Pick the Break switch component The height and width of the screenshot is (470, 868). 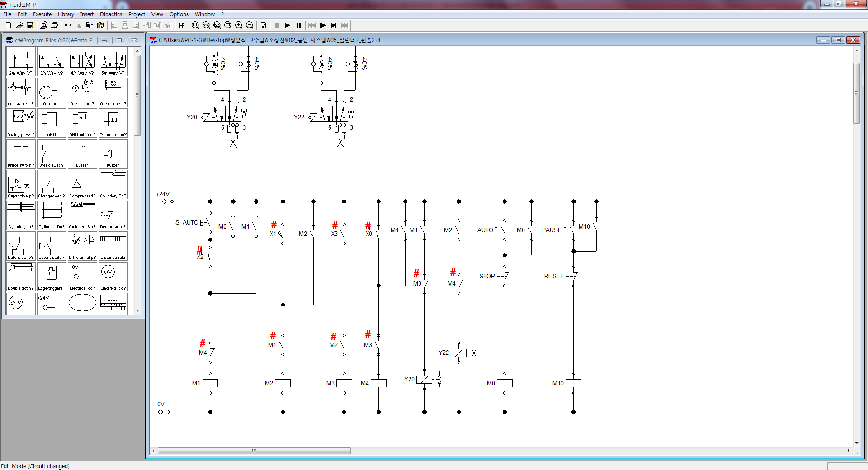(52, 154)
